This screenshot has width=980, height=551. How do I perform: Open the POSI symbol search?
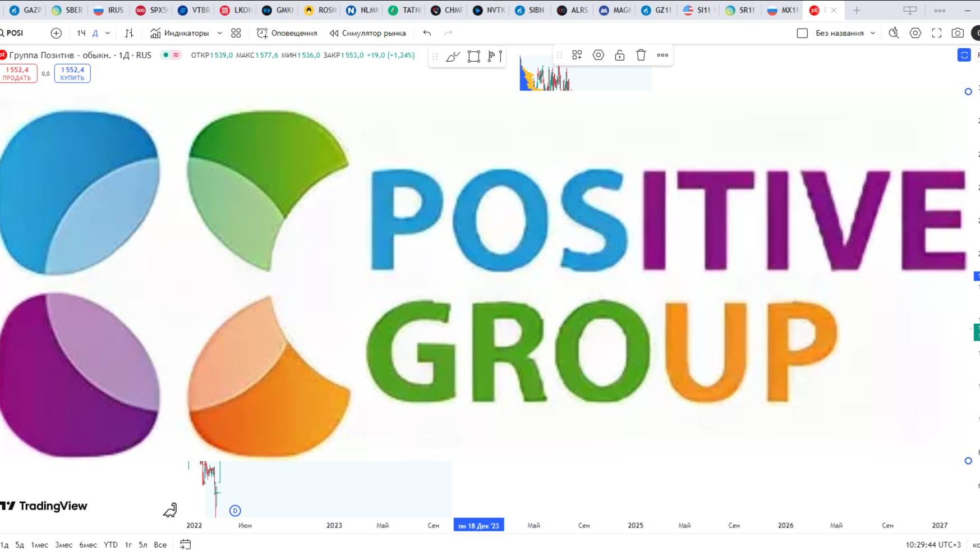pyautogui.click(x=13, y=33)
